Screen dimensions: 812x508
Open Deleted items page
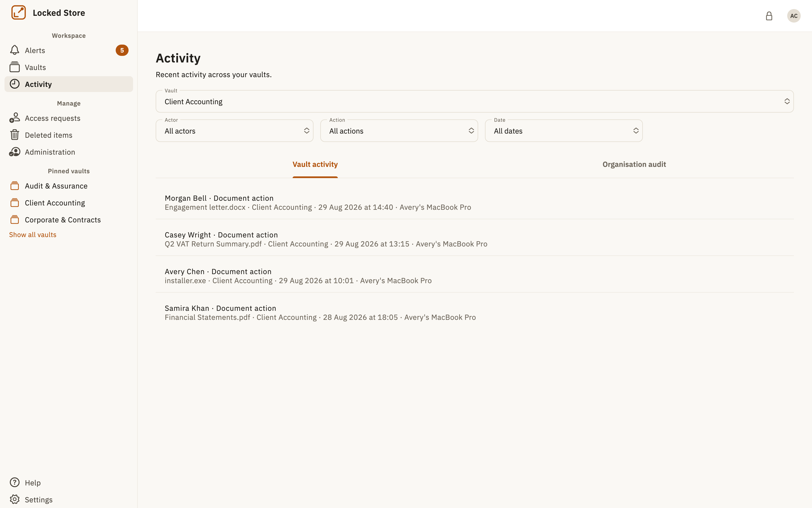[69, 135]
